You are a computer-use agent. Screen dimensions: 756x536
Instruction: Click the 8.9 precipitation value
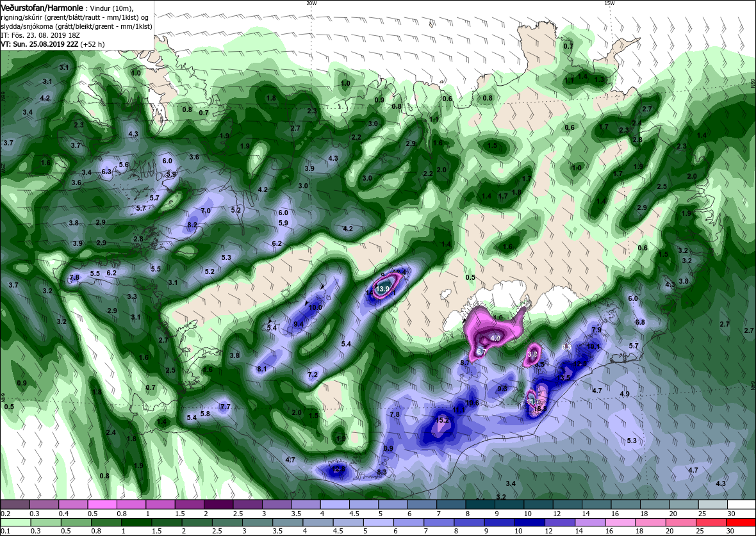388,448
